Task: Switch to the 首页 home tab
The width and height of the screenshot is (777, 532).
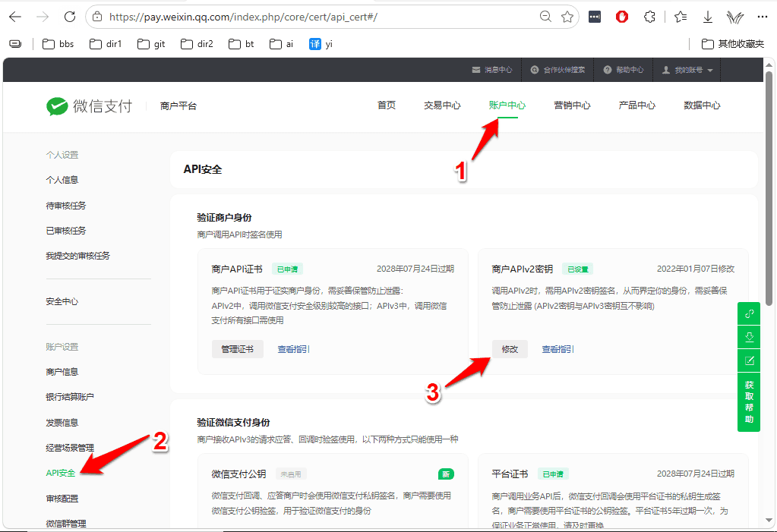Action: pyautogui.click(x=387, y=105)
